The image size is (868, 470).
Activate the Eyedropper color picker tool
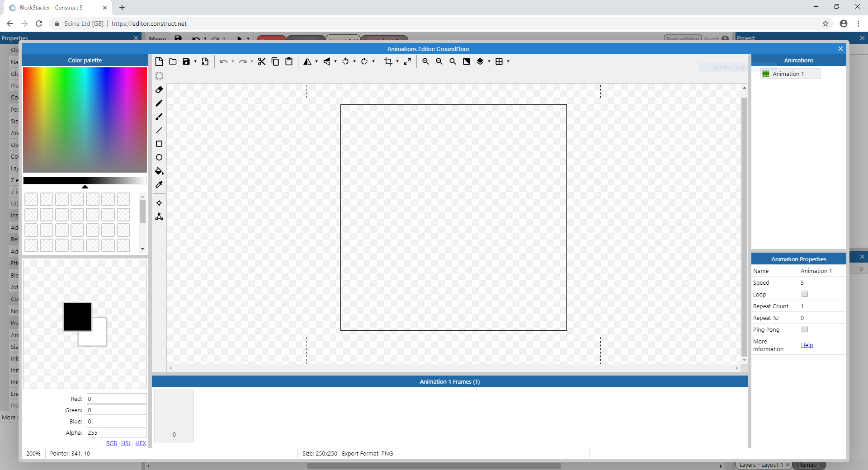point(159,184)
